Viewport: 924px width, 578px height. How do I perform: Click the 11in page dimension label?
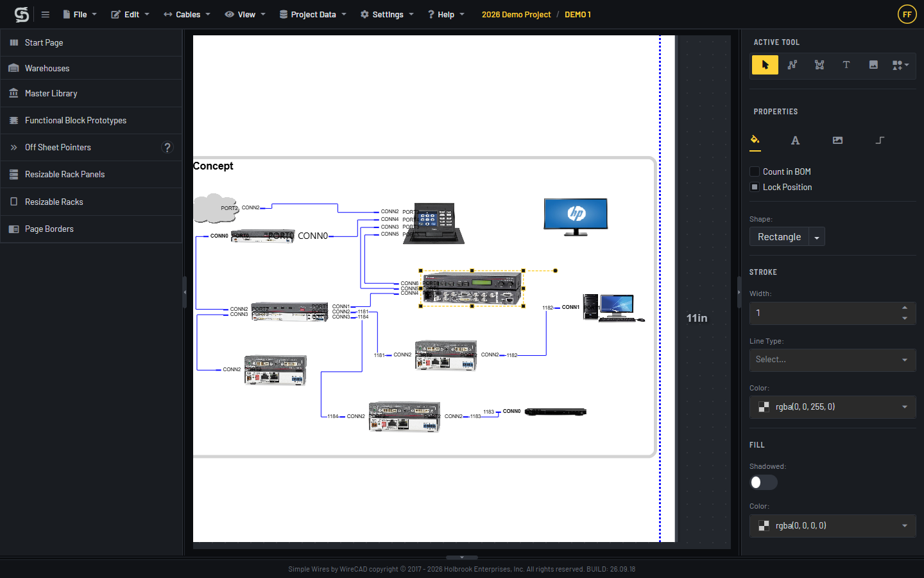coord(697,318)
